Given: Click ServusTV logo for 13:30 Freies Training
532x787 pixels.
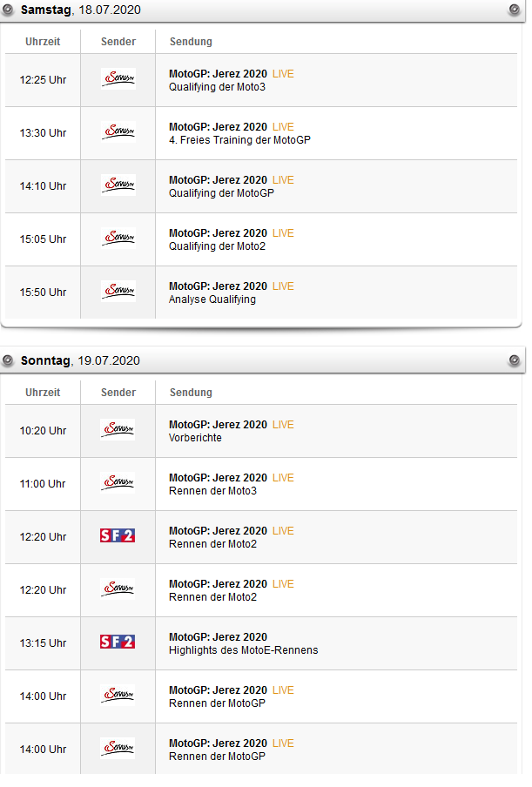Looking at the screenshot, I should (118, 132).
